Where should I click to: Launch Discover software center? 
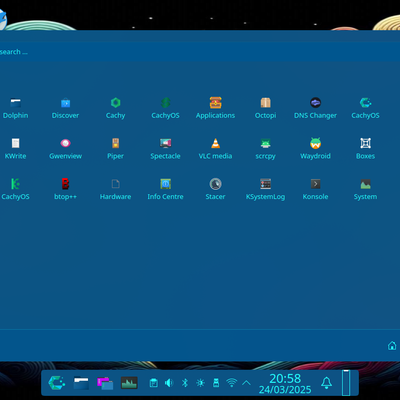coord(65,108)
